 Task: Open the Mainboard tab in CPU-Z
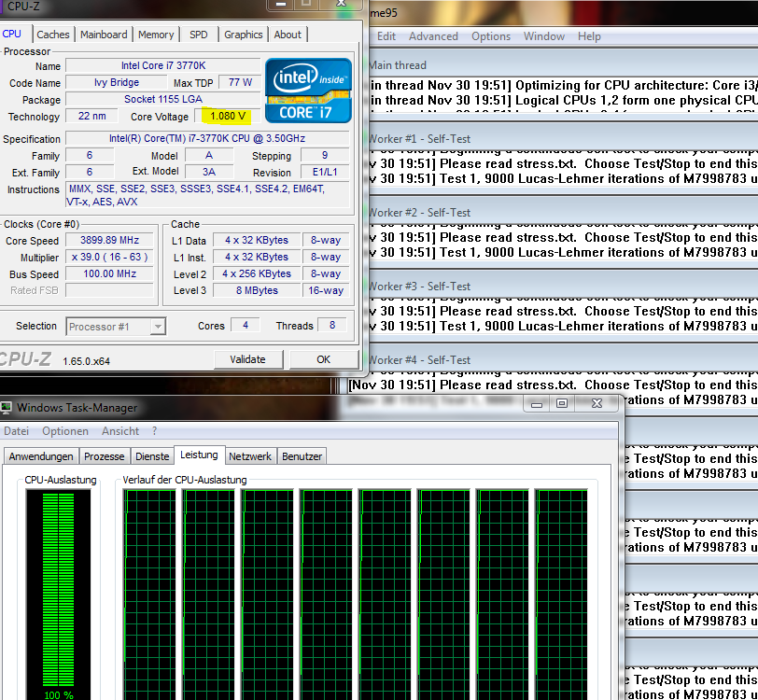click(104, 35)
